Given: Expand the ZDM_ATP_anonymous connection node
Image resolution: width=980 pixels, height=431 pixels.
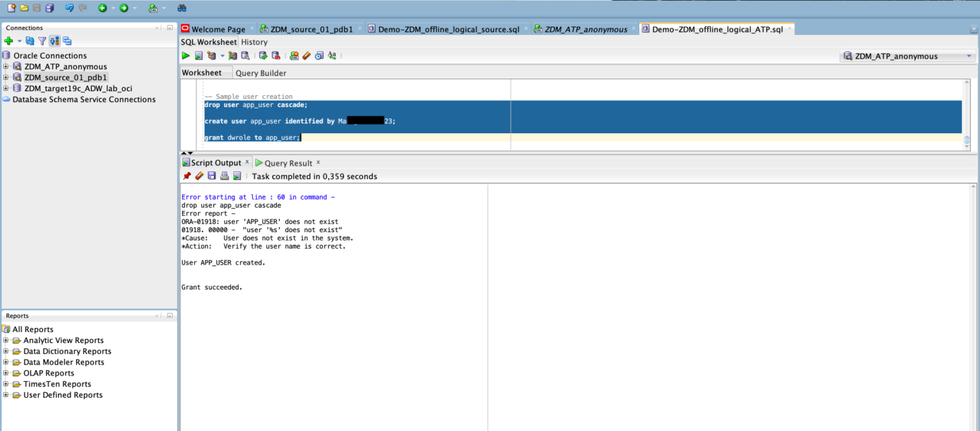Looking at the screenshot, I should coord(6,66).
